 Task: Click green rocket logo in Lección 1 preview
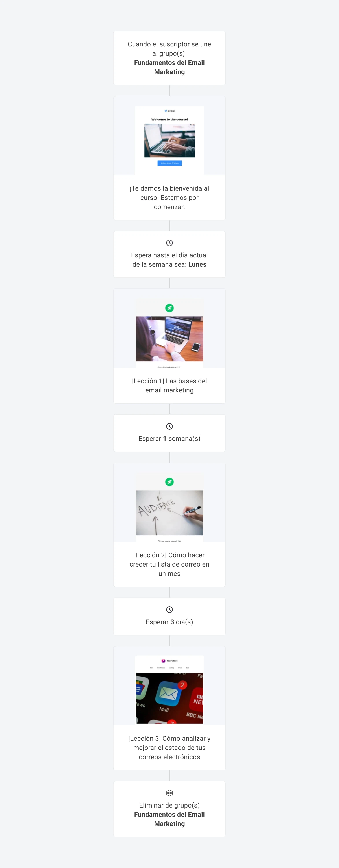pos(169,308)
